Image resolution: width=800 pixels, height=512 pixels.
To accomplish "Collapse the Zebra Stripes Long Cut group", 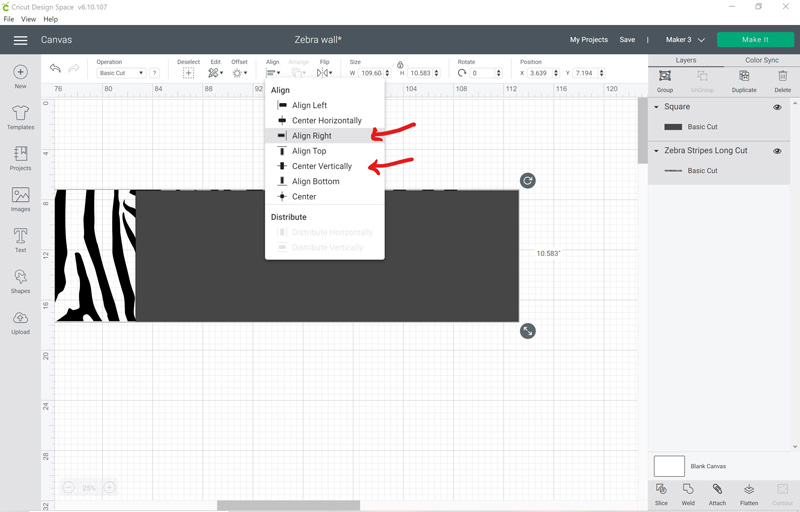I will click(656, 151).
